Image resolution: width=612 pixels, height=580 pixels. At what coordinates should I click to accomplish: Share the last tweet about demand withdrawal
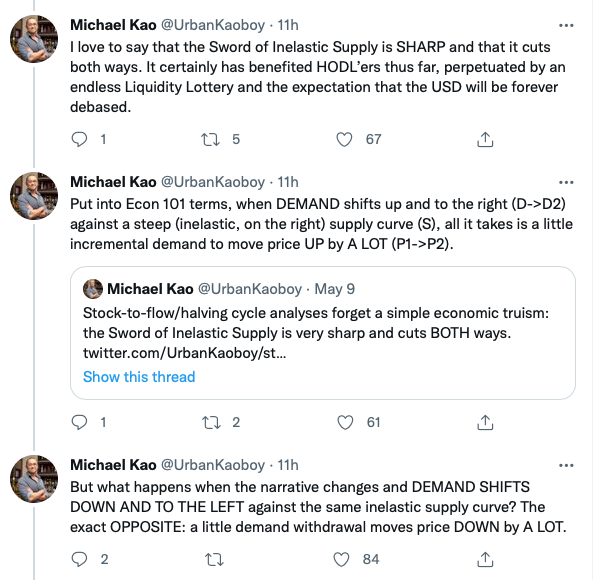(x=485, y=560)
